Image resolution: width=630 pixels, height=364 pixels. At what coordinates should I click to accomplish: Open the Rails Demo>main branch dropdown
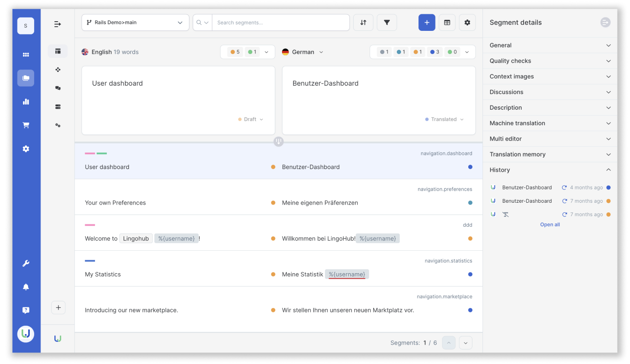135,23
